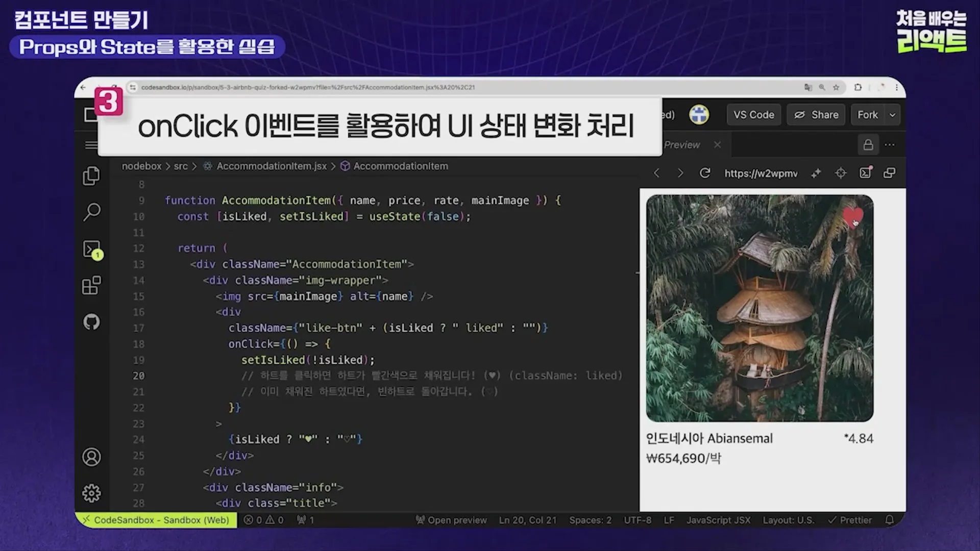Click the accommodation photo of the treehouse

(x=759, y=308)
